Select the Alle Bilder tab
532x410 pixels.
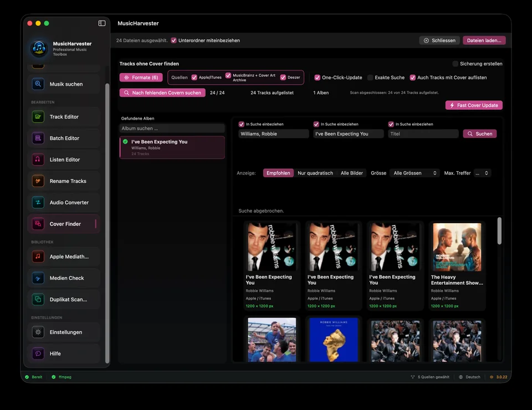[351, 173]
